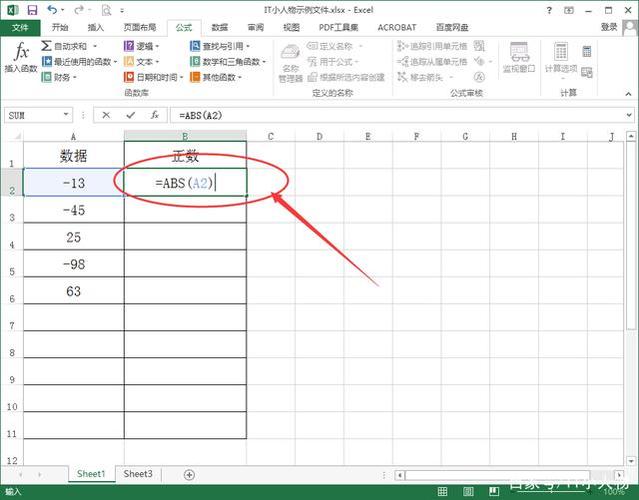Click the Calculate Now calculator icon
This screenshot has height=500, width=639.
click(587, 51)
